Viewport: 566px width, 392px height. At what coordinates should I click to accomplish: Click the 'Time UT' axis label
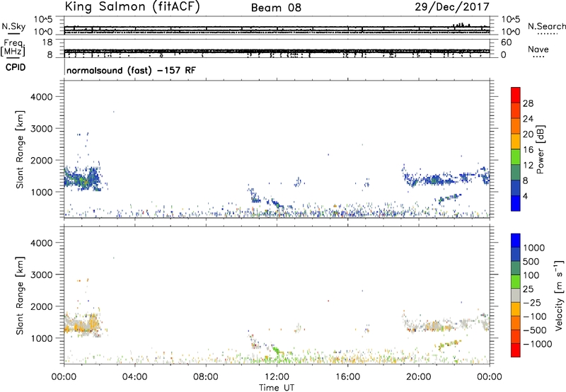coord(277,388)
